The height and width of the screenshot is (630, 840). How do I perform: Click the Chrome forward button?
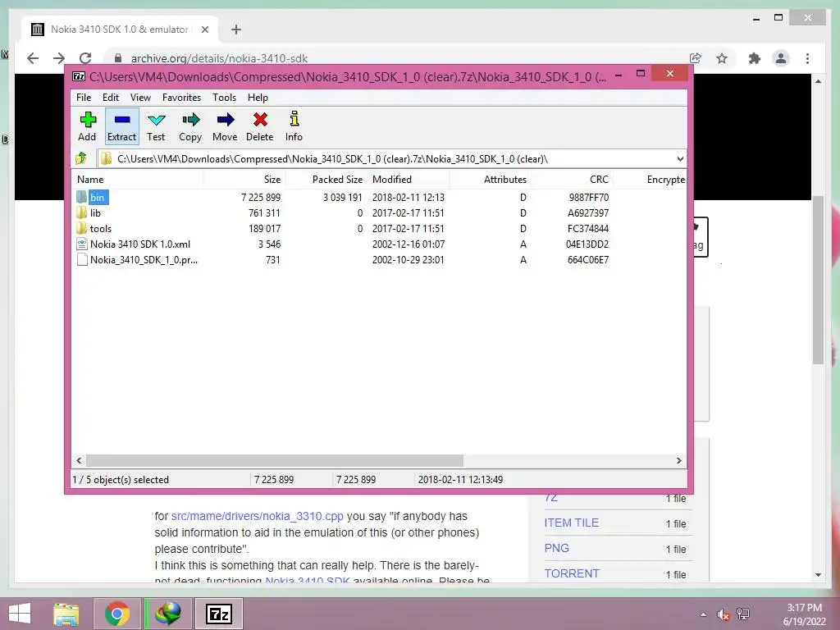pos(59,58)
